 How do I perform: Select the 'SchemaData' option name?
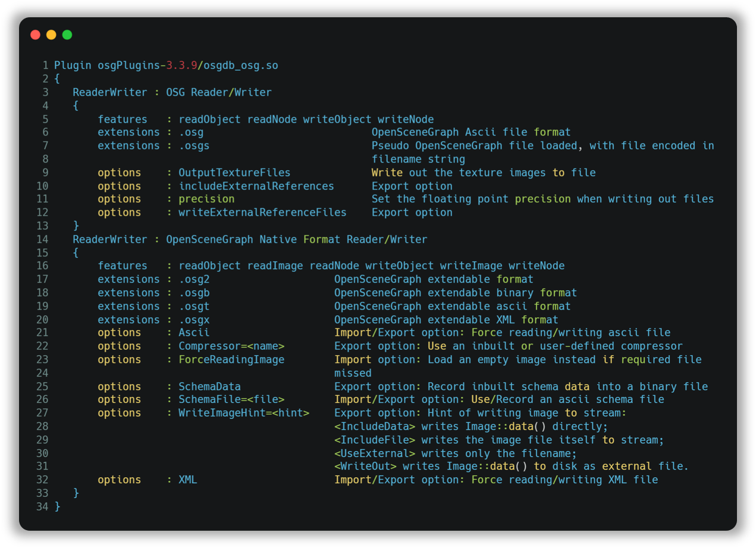[209, 386]
